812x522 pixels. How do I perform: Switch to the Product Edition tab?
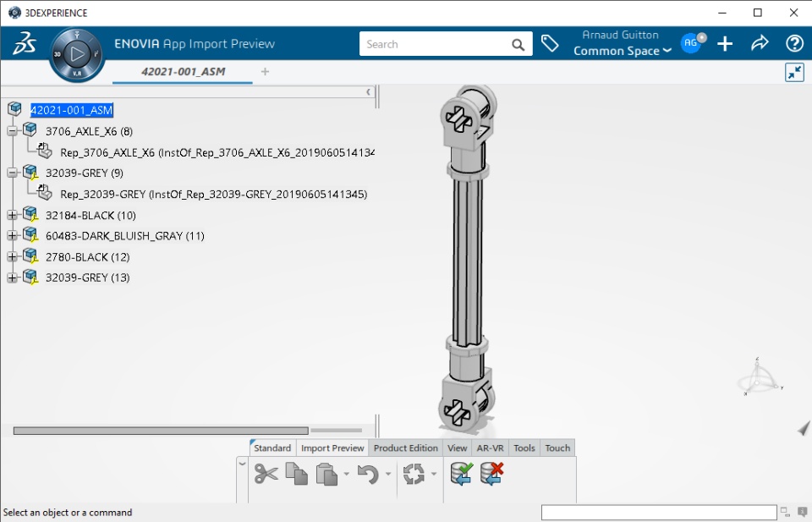[406, 448]
